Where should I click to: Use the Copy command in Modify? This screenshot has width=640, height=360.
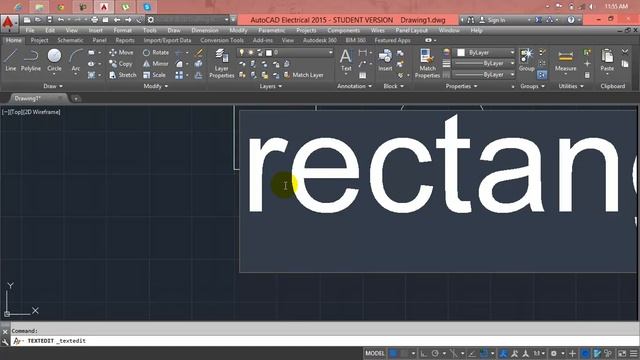(121, 64)
